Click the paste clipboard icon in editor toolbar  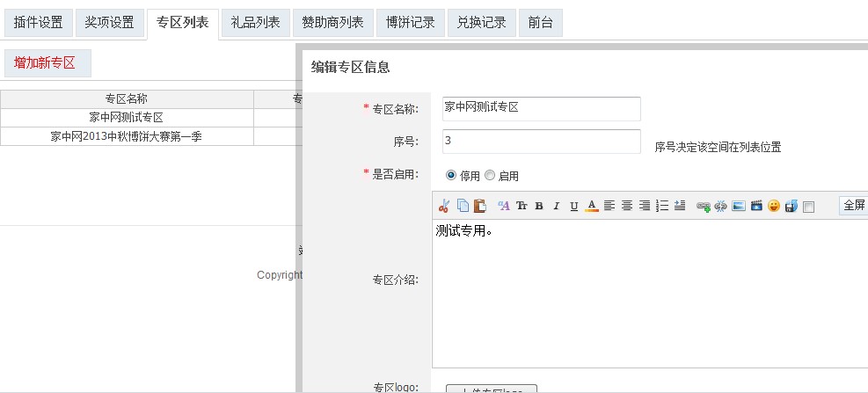(x=480, y=206)
